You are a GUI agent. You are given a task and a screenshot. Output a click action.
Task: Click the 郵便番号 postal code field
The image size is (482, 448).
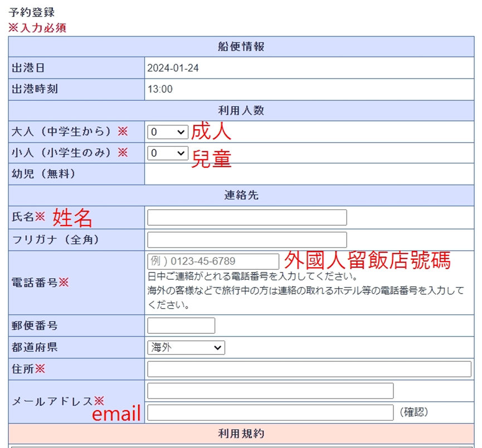point(181,325)
